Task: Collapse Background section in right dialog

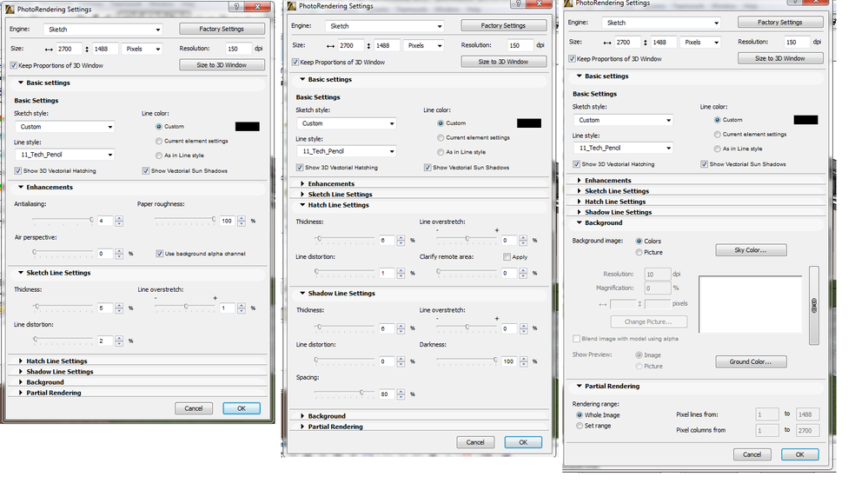Action: click(580, 222)
